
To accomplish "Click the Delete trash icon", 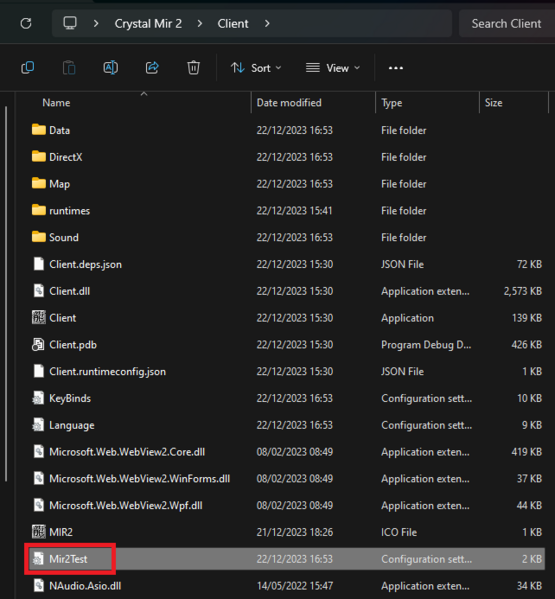I will tap(193, 68).
